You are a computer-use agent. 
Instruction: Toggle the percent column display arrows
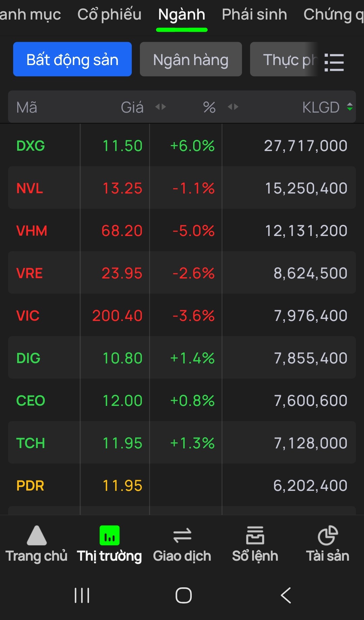click(233, 107)
